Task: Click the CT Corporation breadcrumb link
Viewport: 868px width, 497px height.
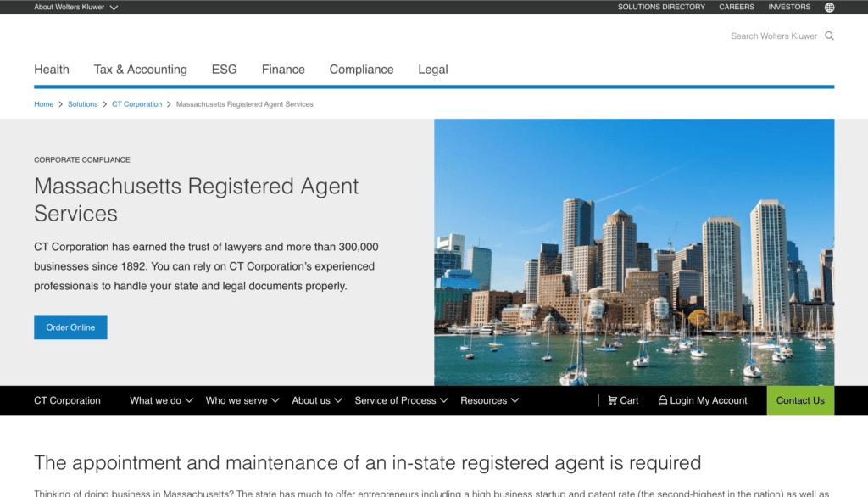Action: [136, 104]
